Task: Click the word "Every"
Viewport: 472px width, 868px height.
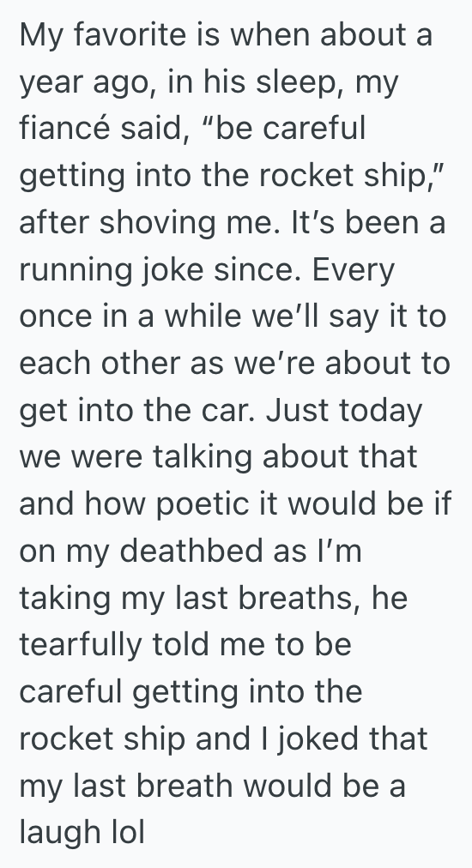Action: [x=353, y=271]
